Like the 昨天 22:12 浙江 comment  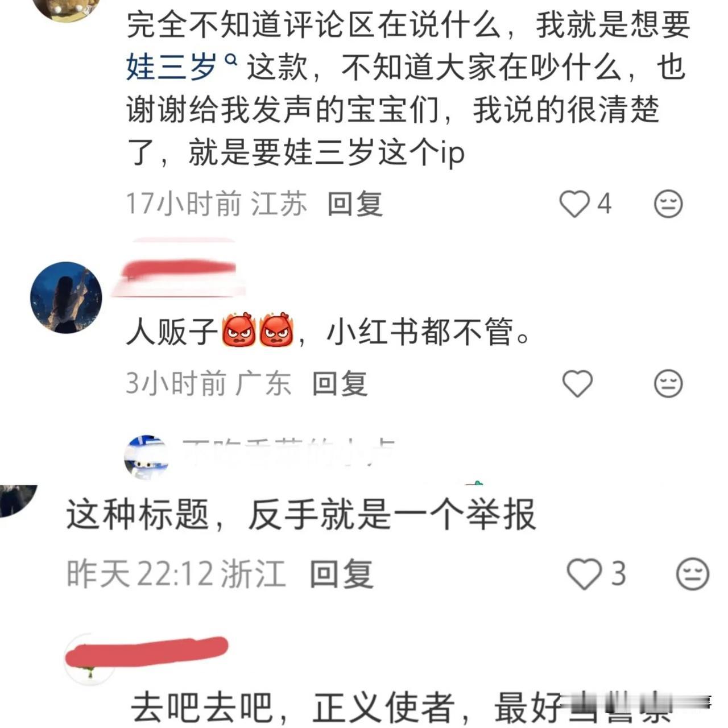[584, 574]
